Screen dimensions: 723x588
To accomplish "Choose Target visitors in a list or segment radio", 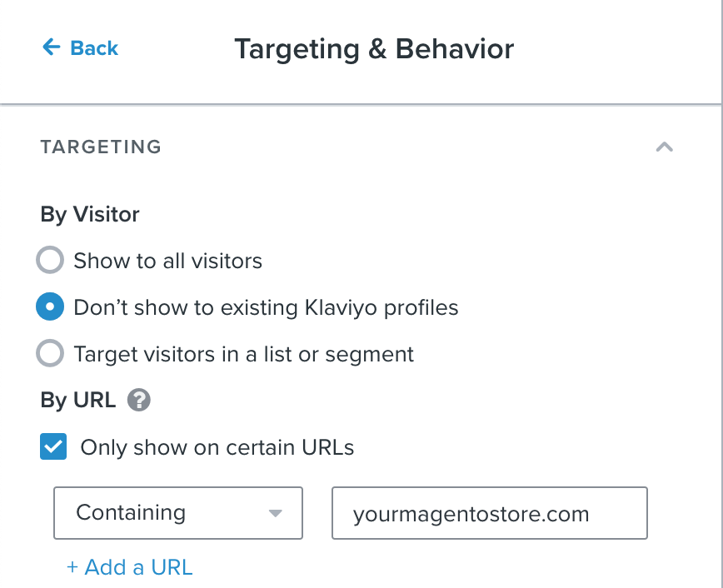I will tap(50, 354).
